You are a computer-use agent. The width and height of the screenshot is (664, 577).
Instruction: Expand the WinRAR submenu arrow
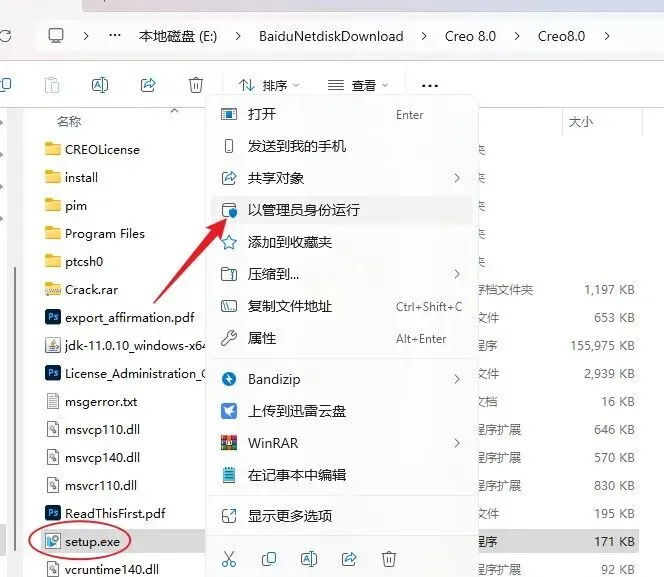456,443
